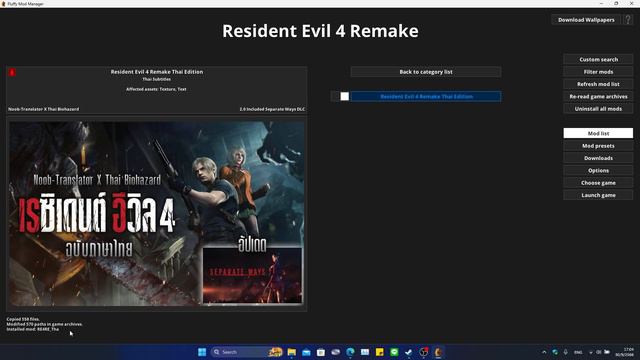Open Microsoft Store from the taskbar
This screenshot has height=360, width=640.
pos(321,352)
